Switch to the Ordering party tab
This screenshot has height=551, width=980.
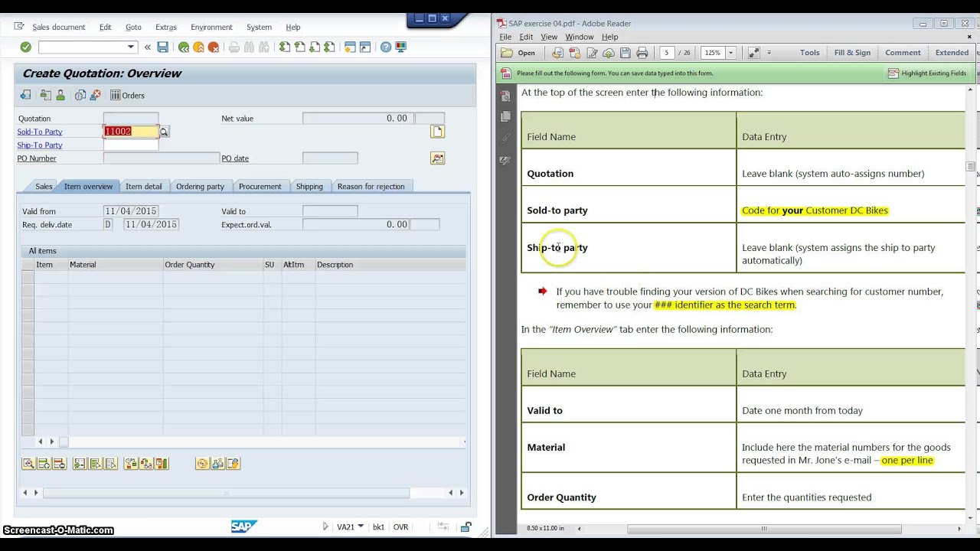pyautogui.click(x=200, y=187)
